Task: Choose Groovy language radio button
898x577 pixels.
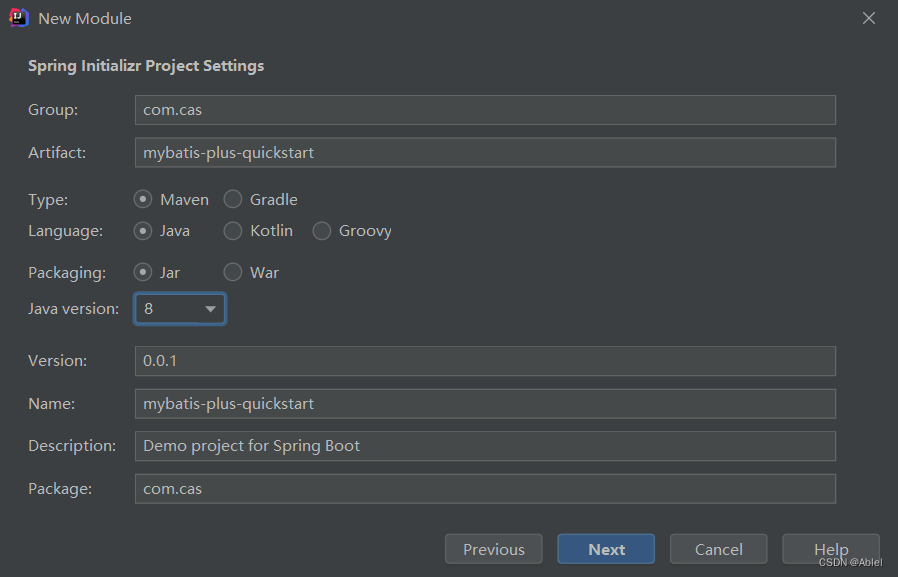Action: (x=321, y=231)
